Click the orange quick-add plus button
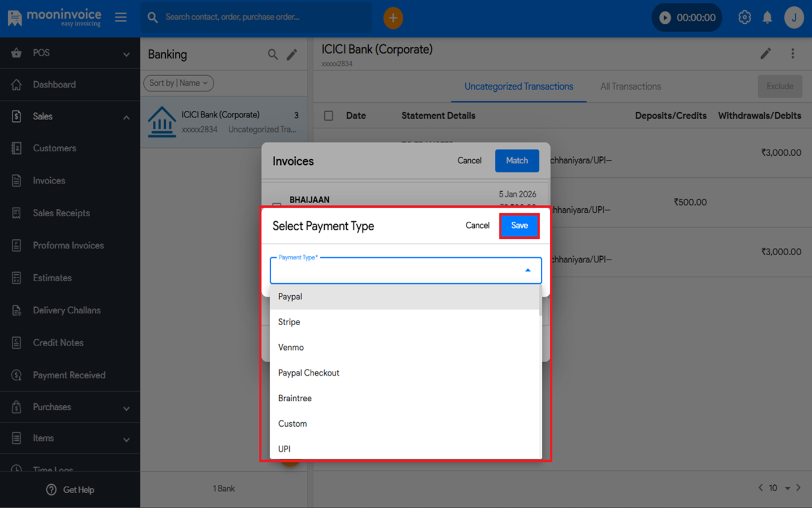 coord(393,18)
